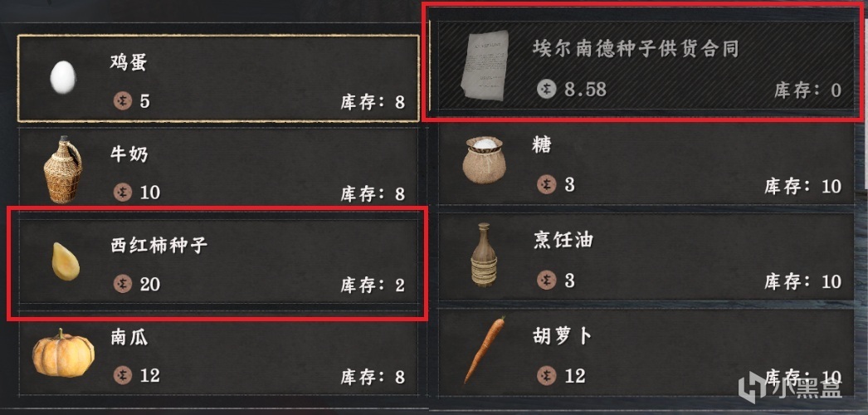This screenshot has width=868, height=415.
Task: Click the coin icon next to price 20
Action: [122, 284]
